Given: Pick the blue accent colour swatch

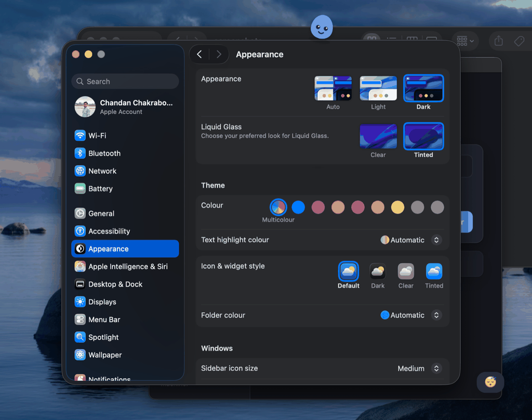Looking at the screenshot, I should [x=298, y=207].
